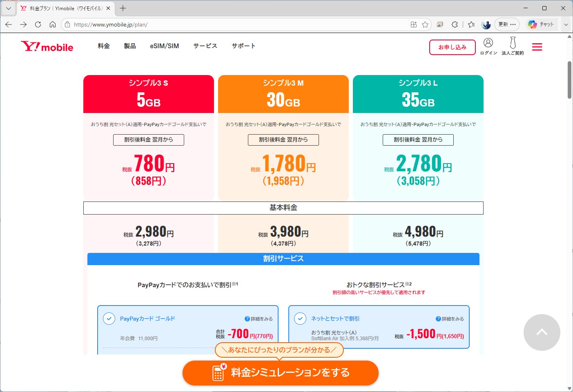Click the Y!mobile logo
Viewport: 573px width, 392px height.
(47, 47)
